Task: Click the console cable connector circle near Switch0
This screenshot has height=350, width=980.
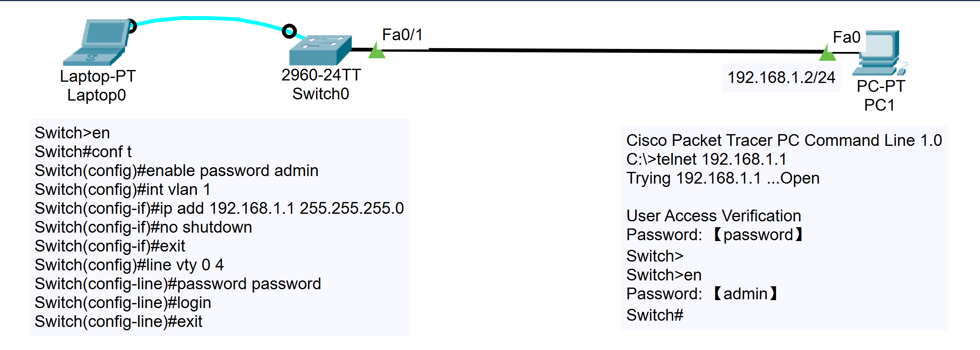Action: pyautogui.click(x=289, y=31)
